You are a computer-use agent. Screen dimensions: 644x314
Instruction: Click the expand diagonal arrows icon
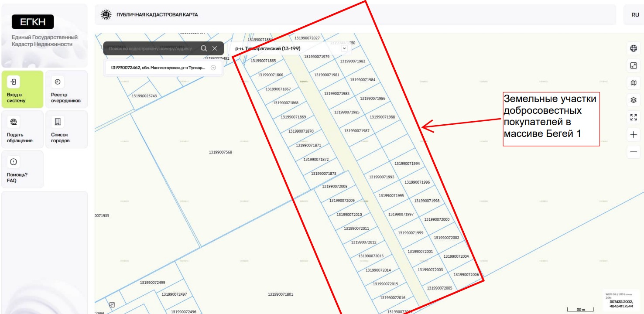(x=634, y=66)
